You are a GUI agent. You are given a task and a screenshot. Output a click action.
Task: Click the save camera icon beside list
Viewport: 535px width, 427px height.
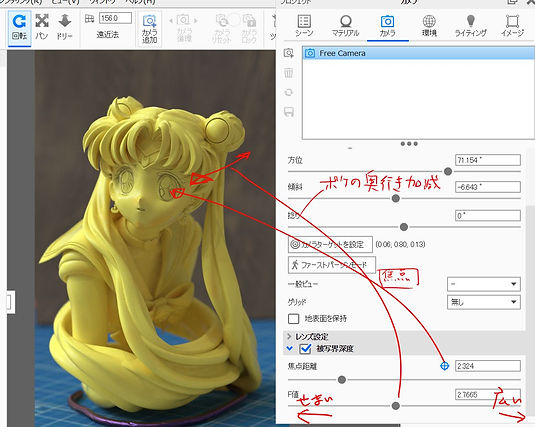[289, 112]
